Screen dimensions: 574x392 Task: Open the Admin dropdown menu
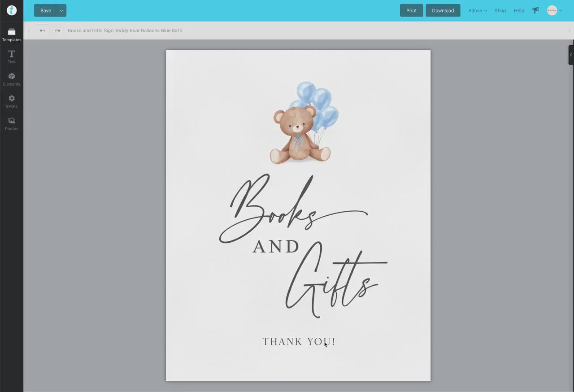478,10
